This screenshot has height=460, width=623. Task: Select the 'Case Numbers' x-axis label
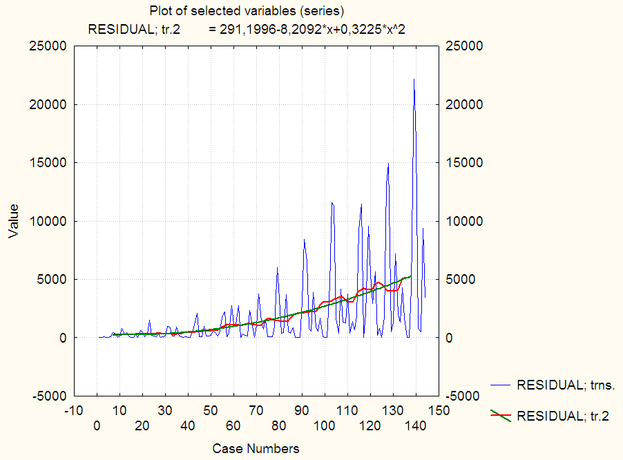(255, 448)
